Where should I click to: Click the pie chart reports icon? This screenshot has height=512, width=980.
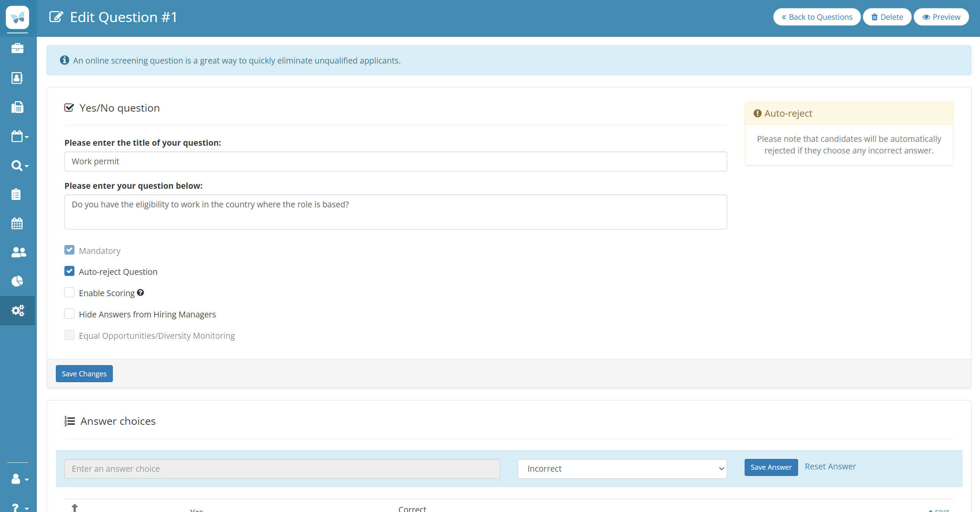pos(17,281)
